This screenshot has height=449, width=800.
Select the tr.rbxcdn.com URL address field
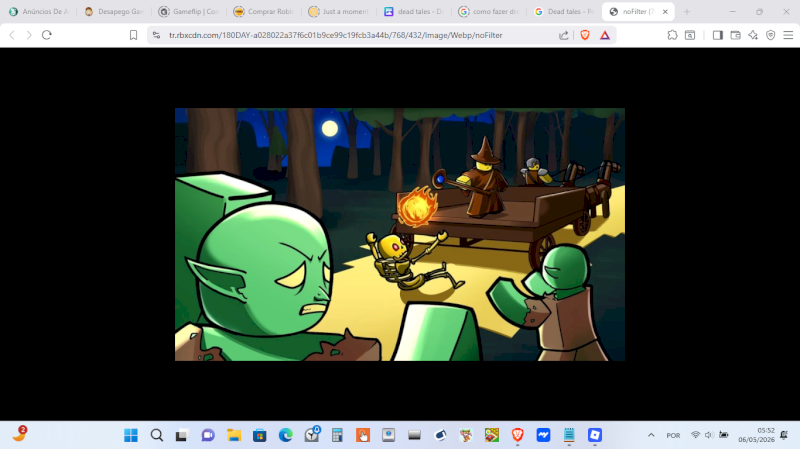tap(336, 35)
